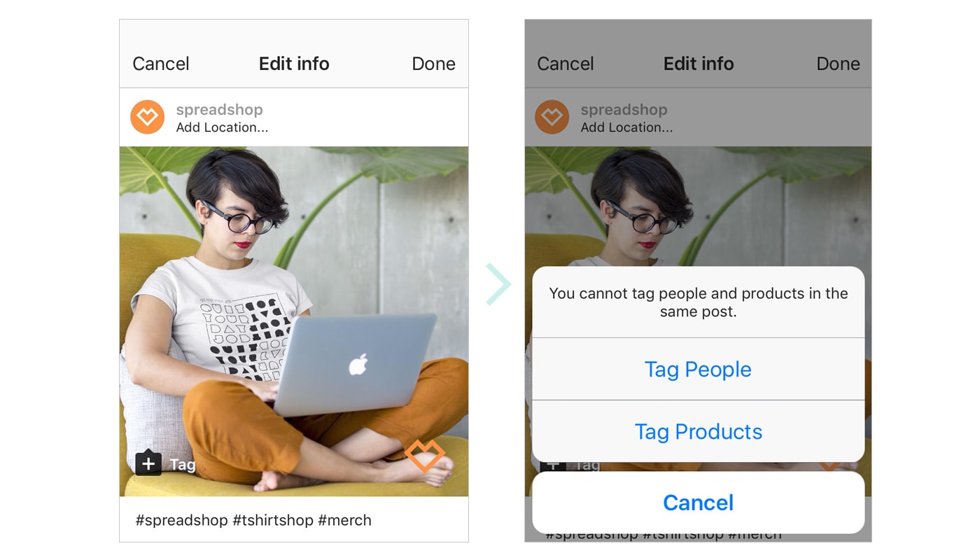Open Add Location in the left screen
The height and width of the screenshot is (560, 980).
tap(222, 127)
